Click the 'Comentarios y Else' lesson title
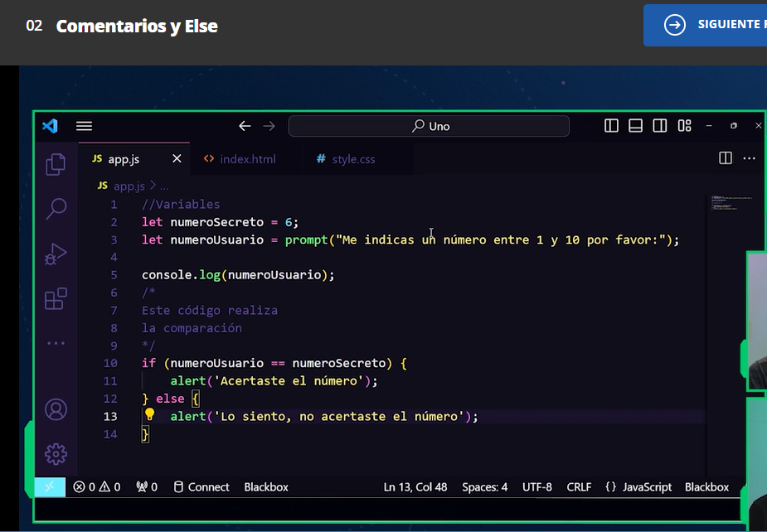767x532 pixels. point(137,26)
